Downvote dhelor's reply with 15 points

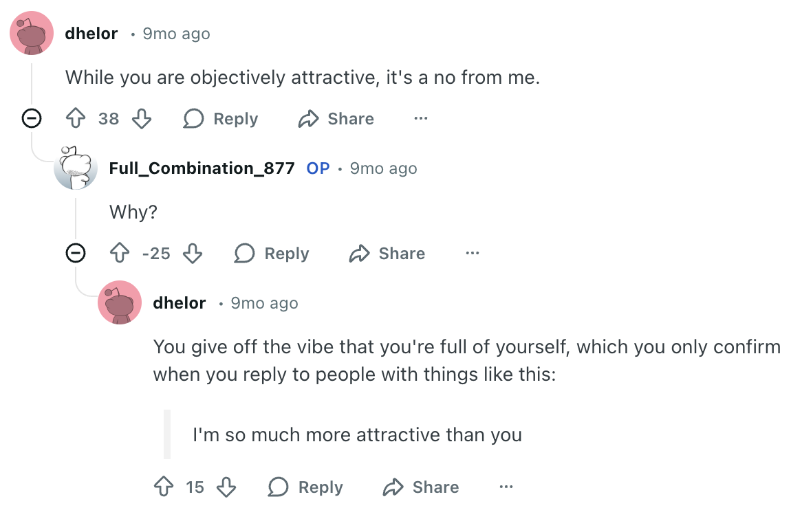pyautogui.click(x=226, y=487)
